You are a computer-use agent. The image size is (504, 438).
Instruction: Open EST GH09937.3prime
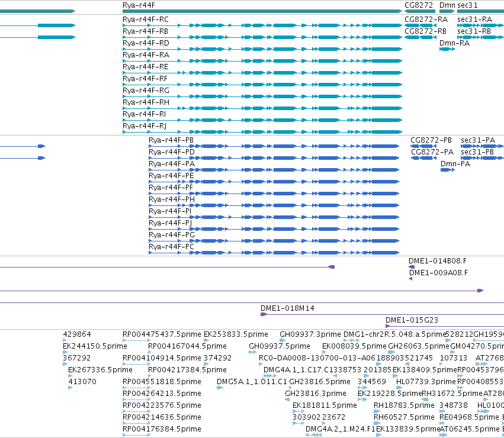(x=310, y=334)
